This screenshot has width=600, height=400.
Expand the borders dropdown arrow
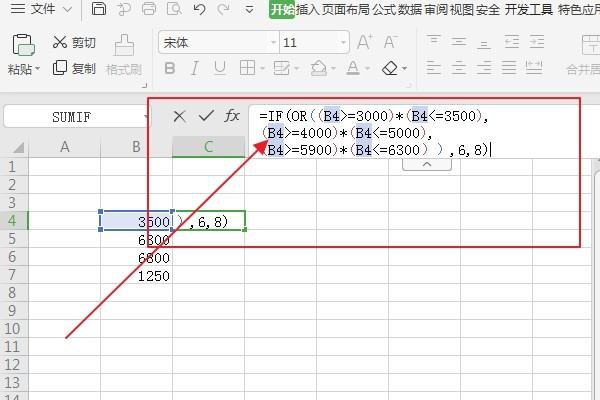pos(262,69)
